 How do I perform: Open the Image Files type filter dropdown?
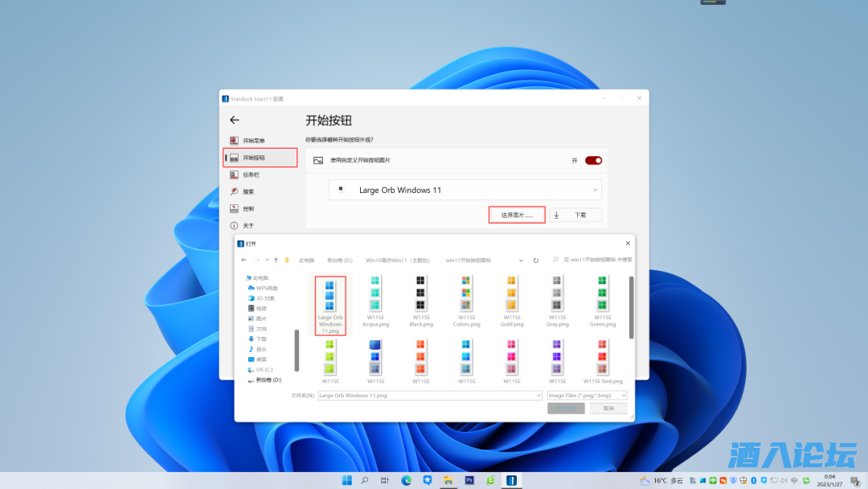pyautogui.click(x=587, y=396)
